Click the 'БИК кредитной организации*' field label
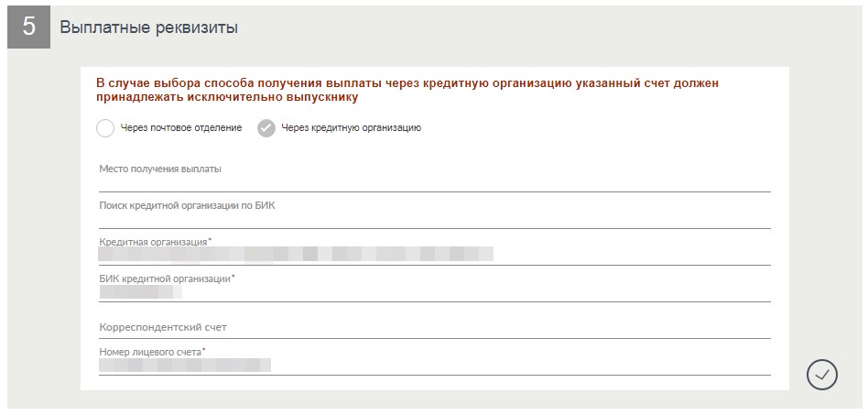The height and width of the screenshot is (415, 868). [167, 278]
